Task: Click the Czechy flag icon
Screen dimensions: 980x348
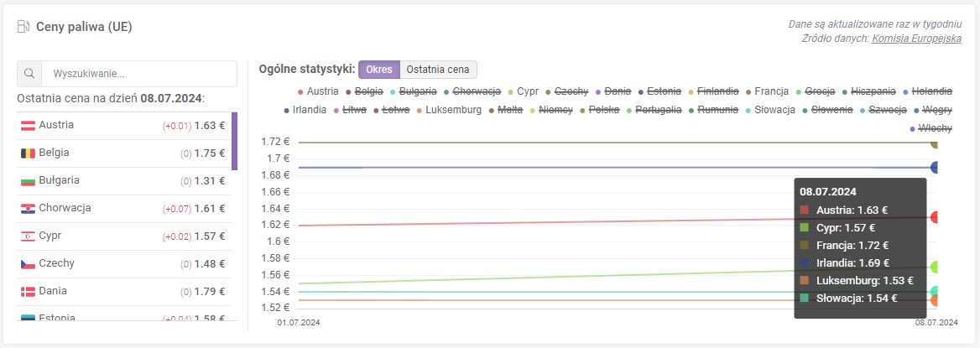Action: [x=29, y=263]
